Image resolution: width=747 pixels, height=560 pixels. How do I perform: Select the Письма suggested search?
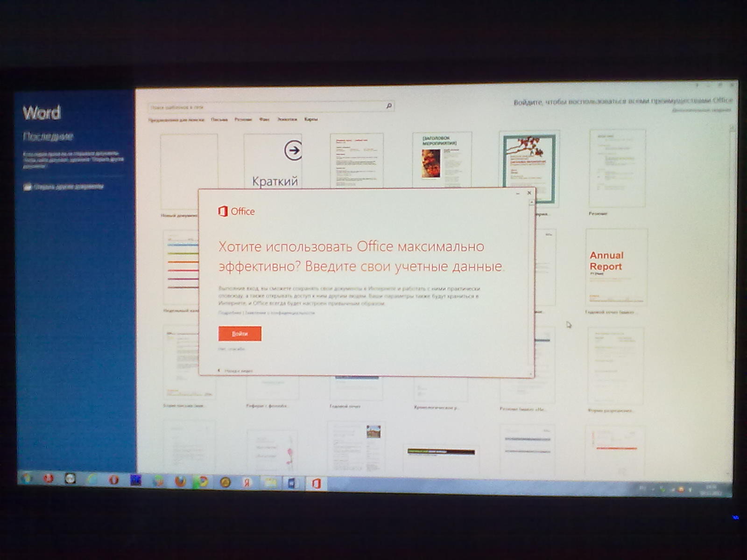coord(219,119)
